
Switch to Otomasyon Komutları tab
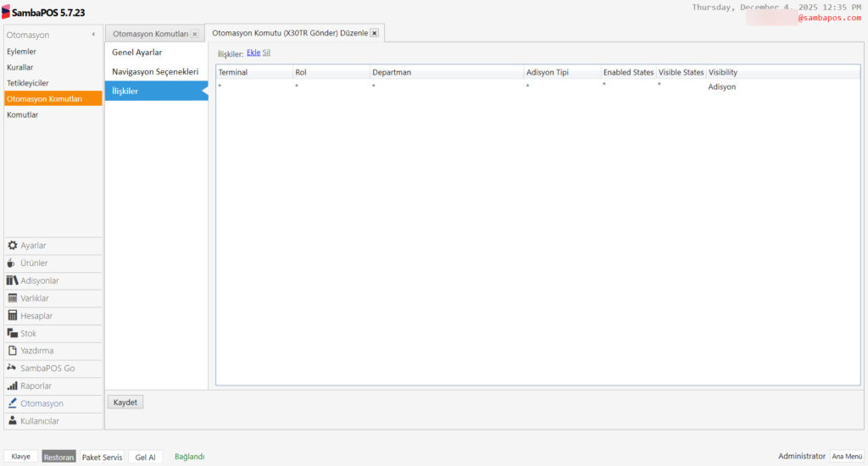(x=150, y=34)
